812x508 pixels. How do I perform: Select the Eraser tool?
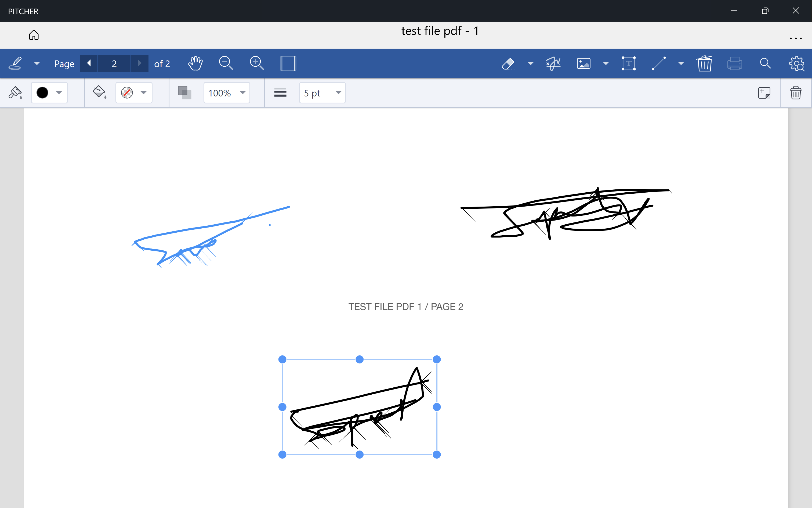[508, 63]
